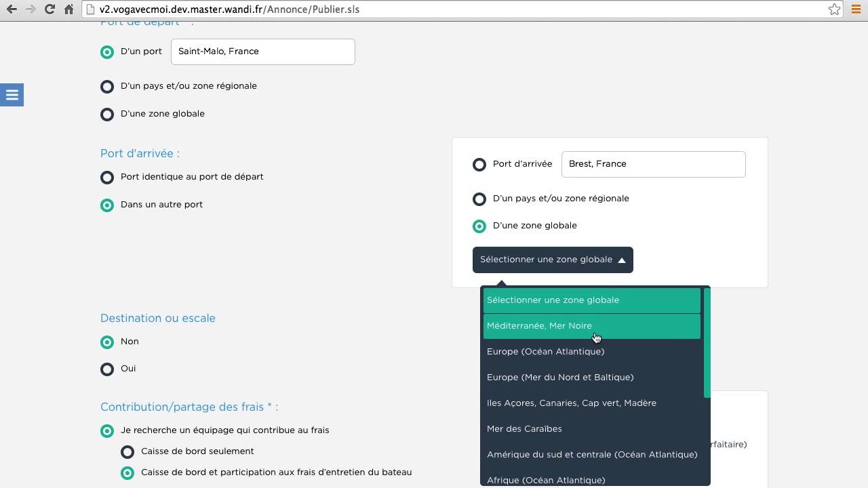
Task: Select departure 'D'une zone globale' radio
Action: click(x=107, y=115)
